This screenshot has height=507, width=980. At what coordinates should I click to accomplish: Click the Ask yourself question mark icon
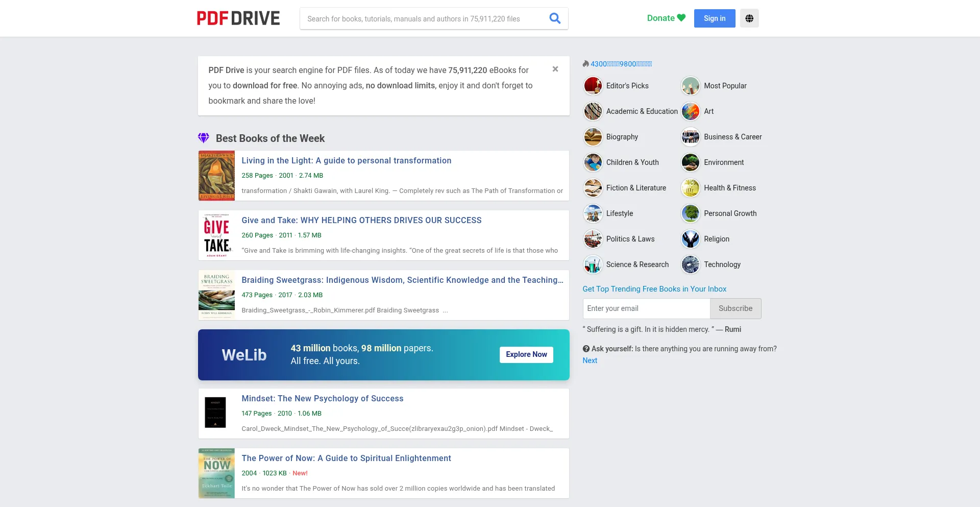coord(586,349)
